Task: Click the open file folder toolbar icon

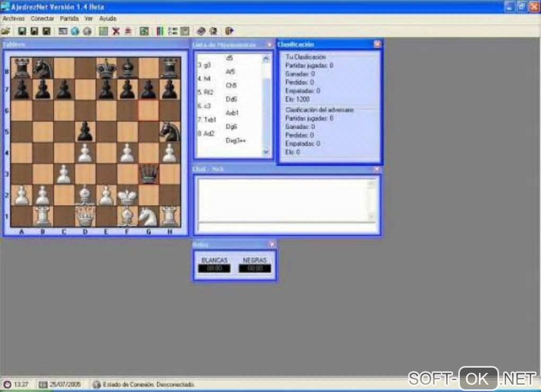Action: [6, 31]
